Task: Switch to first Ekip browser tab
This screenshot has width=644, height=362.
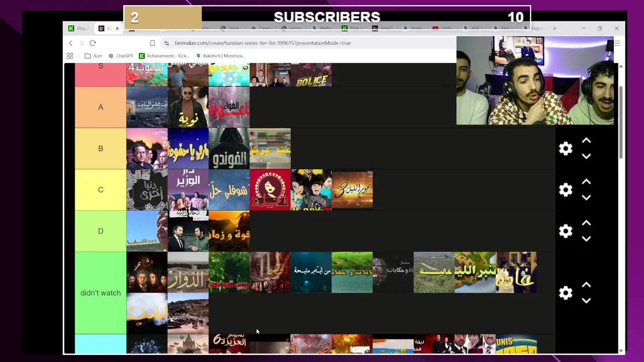Action: point(79,28)
